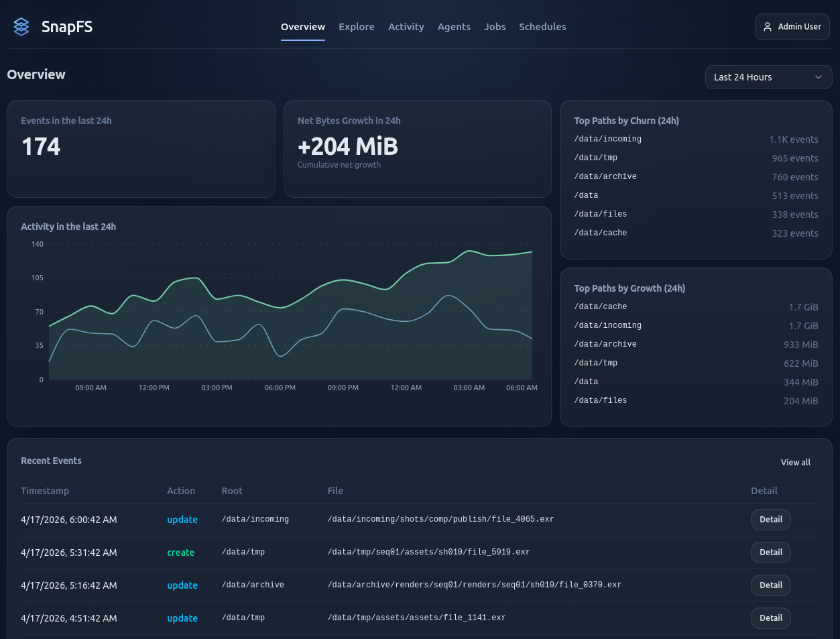Click View all in Recent Events
The image size is (840, 639).
(x=795, y=462)
